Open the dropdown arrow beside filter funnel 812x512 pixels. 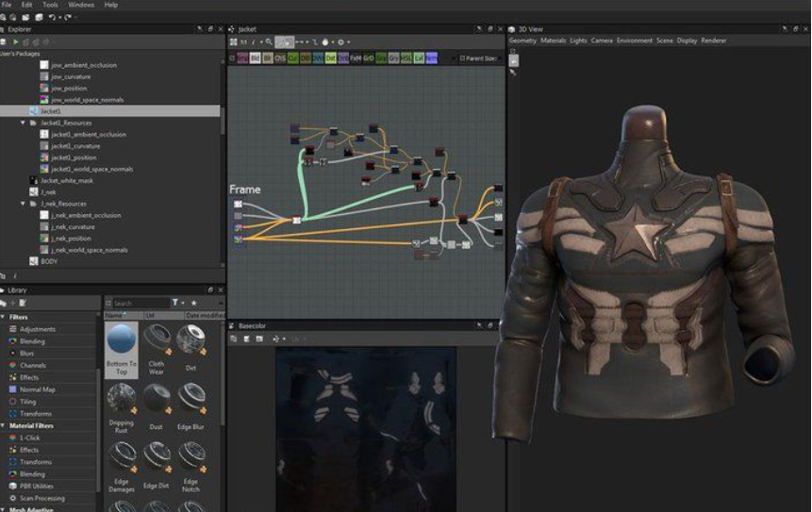coord(183,303)
